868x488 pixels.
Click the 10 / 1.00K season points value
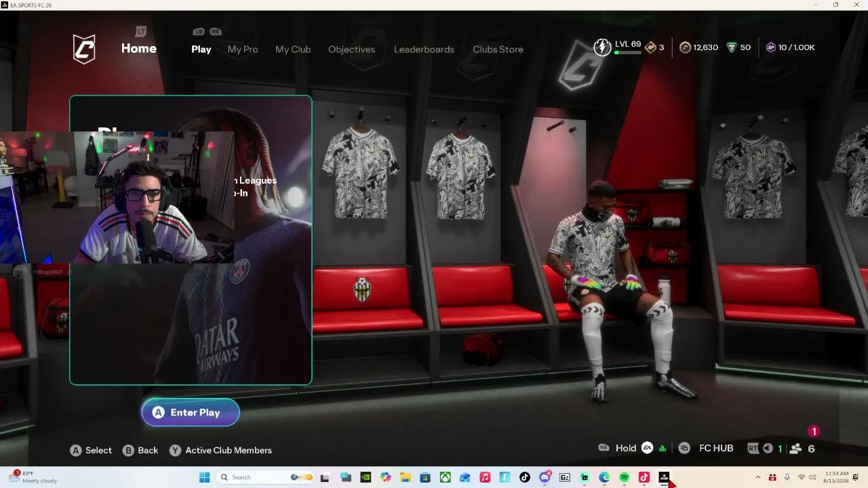(797, 47)
